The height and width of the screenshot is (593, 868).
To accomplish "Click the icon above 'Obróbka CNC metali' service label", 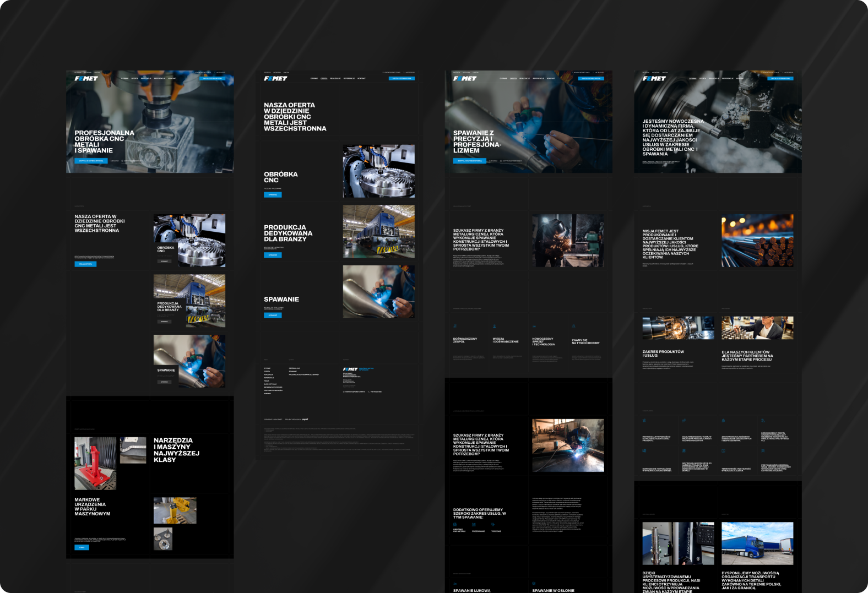I will pyautogui.click(x=455, y=524).
